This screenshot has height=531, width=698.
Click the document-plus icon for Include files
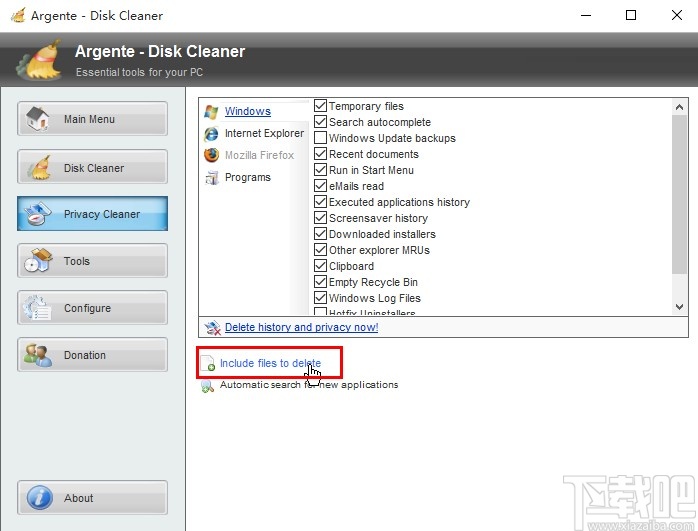(207, 364)
